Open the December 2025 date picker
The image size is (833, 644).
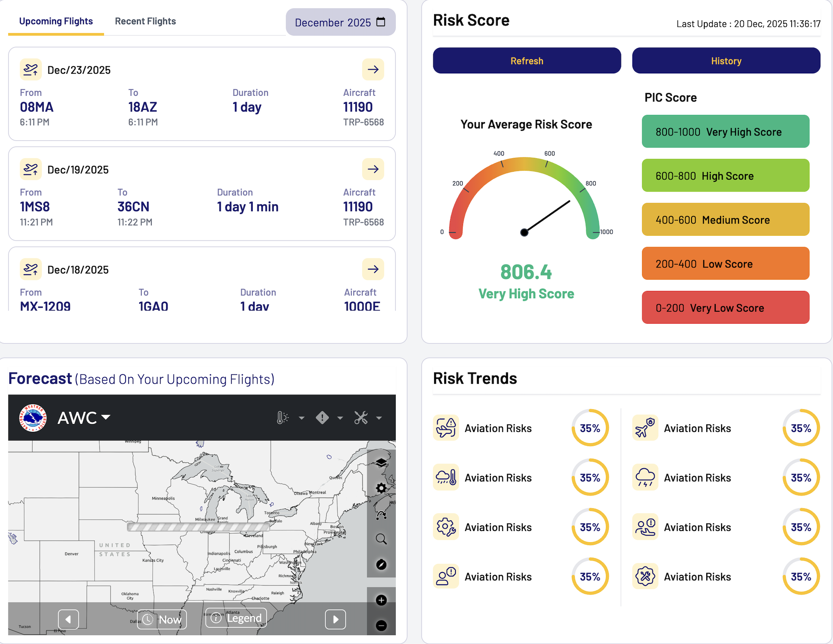[x=340, y=22]
